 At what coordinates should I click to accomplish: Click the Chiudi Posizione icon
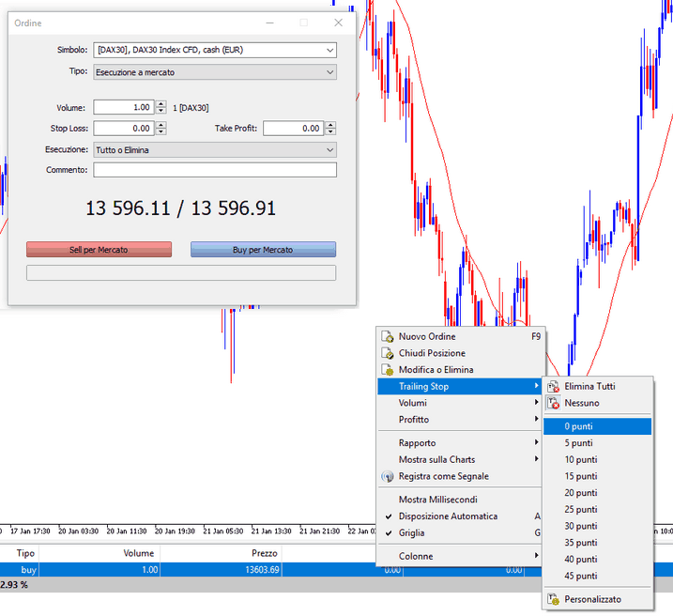pyautogui.click(x=387, y=354)
